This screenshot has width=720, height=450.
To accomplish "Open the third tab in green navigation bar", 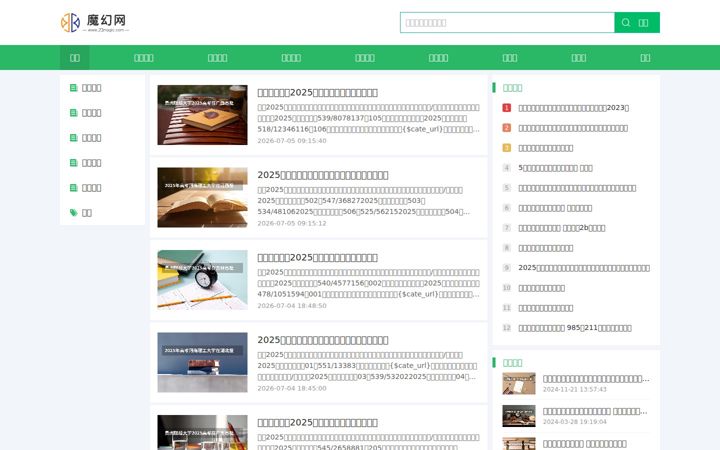I will pos(218,58).
